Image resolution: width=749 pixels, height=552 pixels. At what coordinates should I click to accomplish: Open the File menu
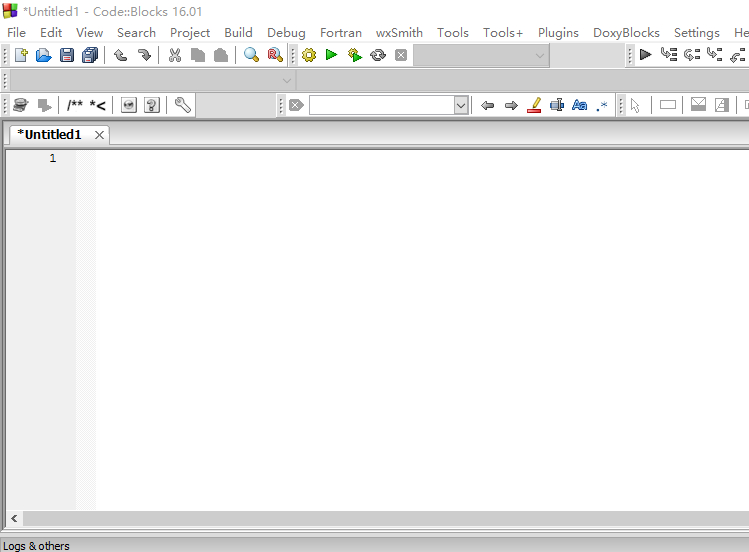click(x=16, y=32)
